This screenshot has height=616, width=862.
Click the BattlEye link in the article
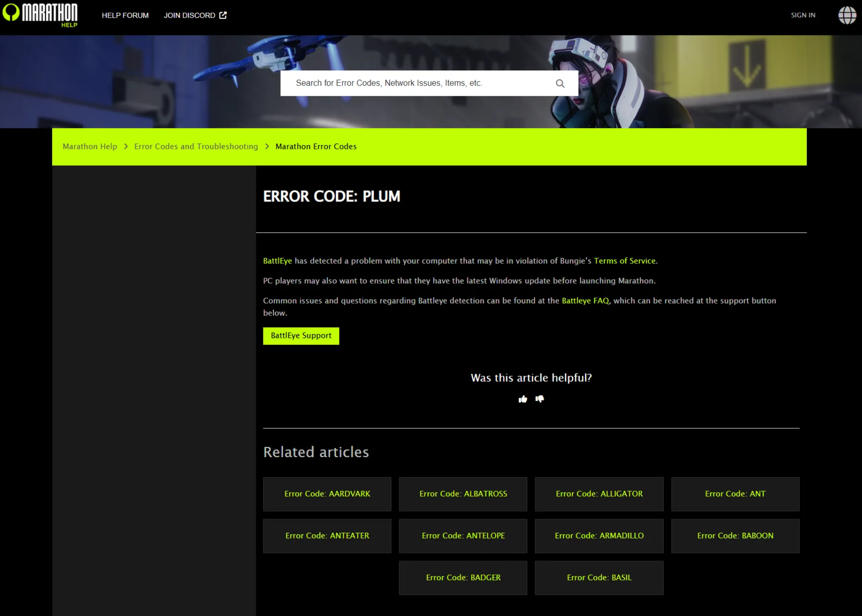tap(277, 261)
